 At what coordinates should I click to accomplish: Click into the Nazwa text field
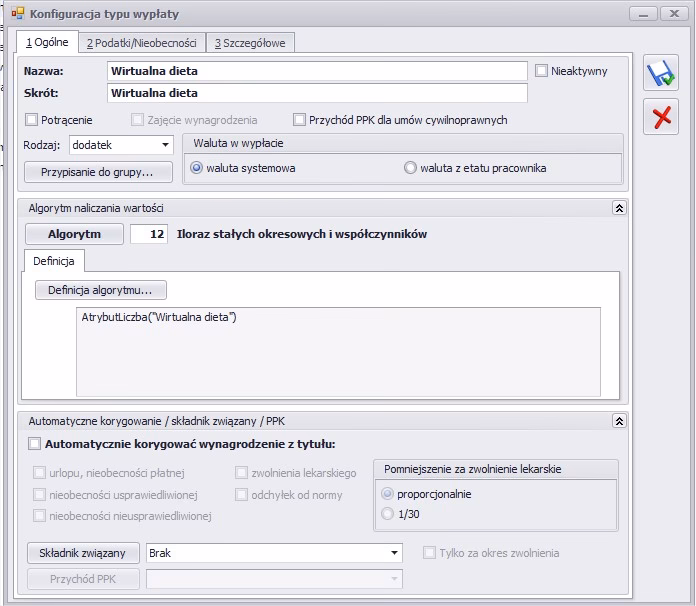316,71
